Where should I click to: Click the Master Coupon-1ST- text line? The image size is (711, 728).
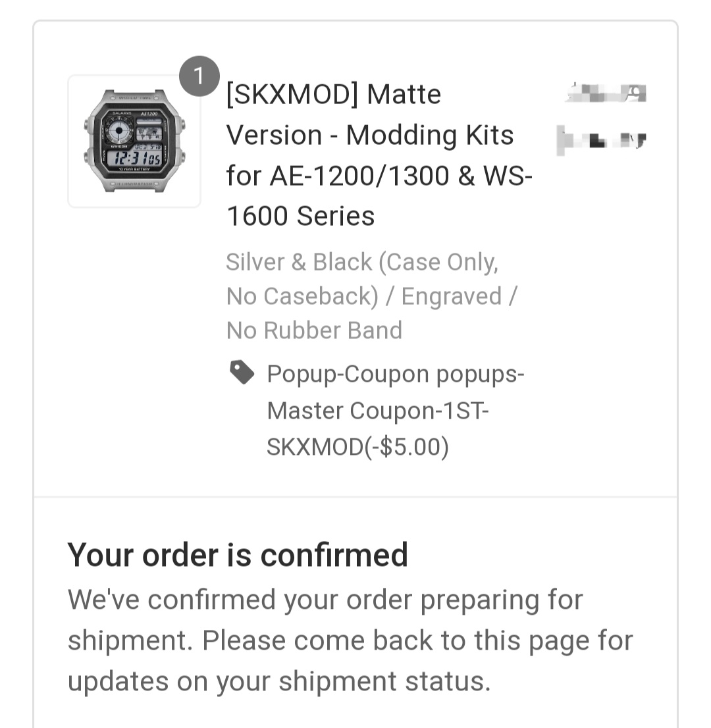(378, 411)
